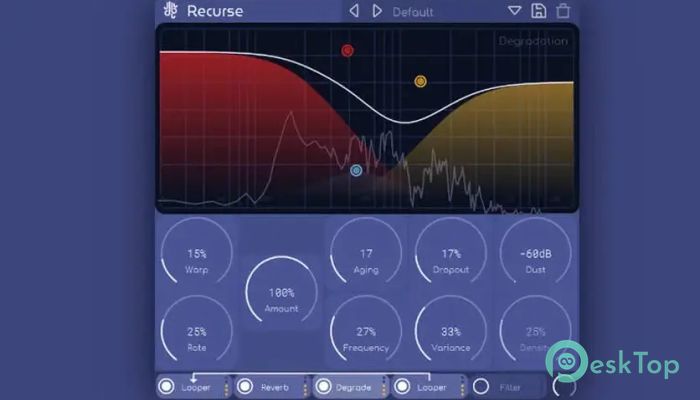Screen dimensions: 700x400
Task: Open the first Looper module's options dots
Action: pyautogui.click(x=226, y=387)
